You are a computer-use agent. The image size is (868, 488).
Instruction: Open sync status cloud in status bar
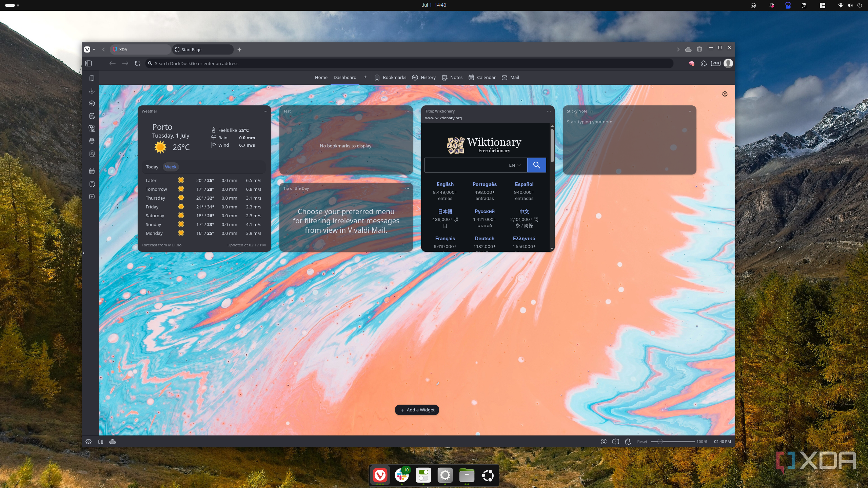[112, 442]
